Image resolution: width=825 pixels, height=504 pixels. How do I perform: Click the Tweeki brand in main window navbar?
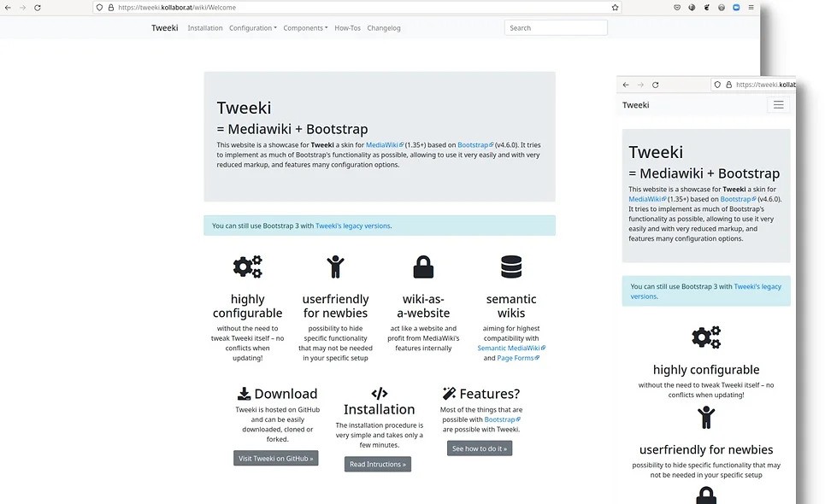click(165, 28)
